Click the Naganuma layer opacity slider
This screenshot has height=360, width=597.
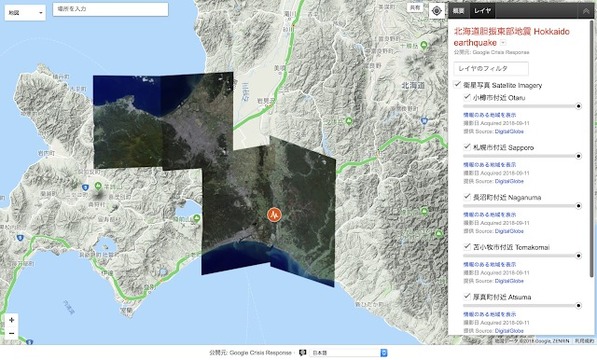pos(522,206)
